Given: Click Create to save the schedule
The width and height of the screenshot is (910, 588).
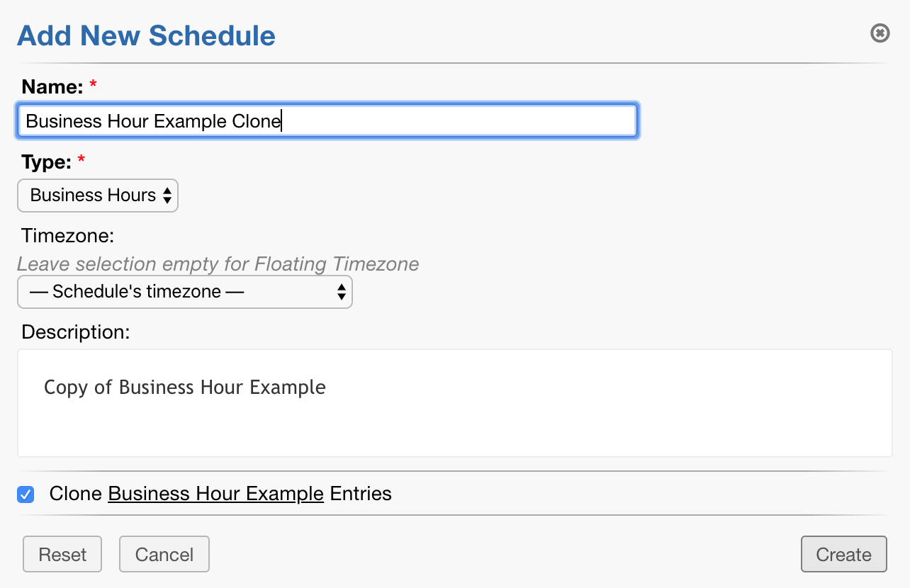Looking at the screenshot, I should pos(843,554).
